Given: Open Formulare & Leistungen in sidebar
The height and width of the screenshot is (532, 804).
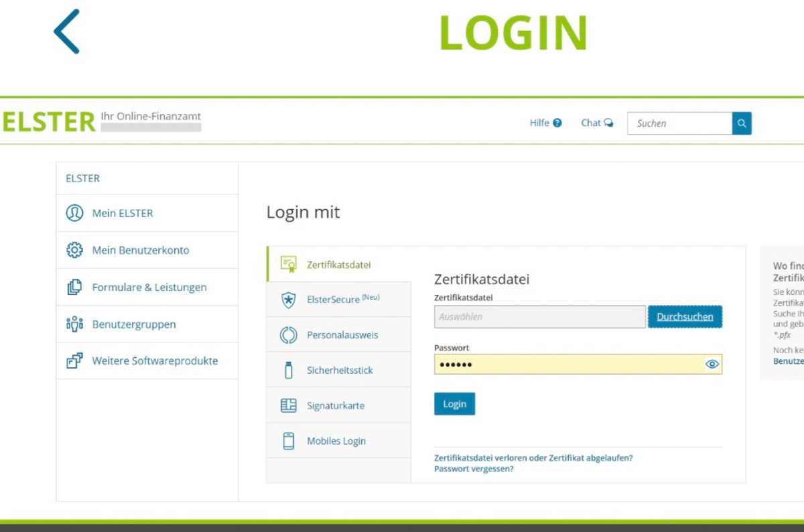Looking at the screenshot, I should pyautogui.click(x=147, y=287).
